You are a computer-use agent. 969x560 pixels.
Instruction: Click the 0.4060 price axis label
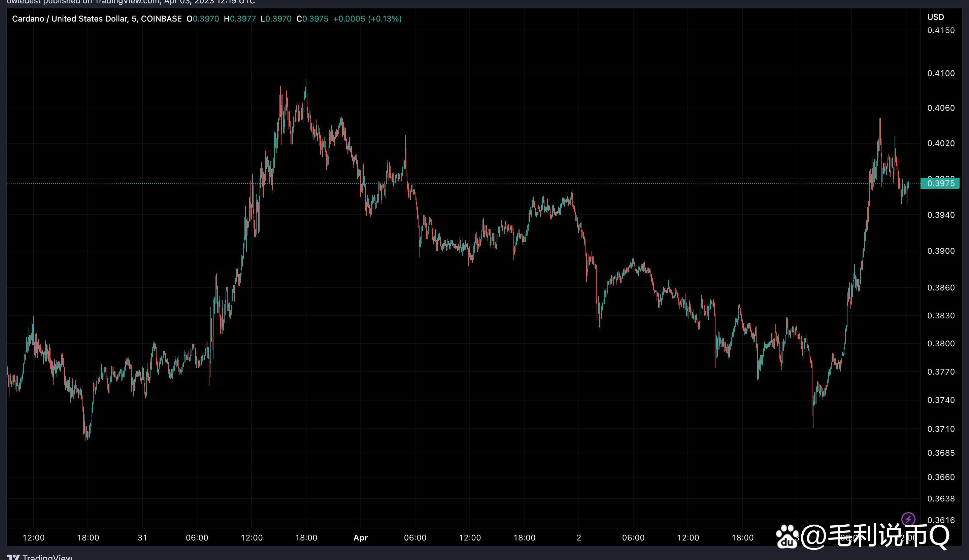pyautogui.click(x=941, y=108)
